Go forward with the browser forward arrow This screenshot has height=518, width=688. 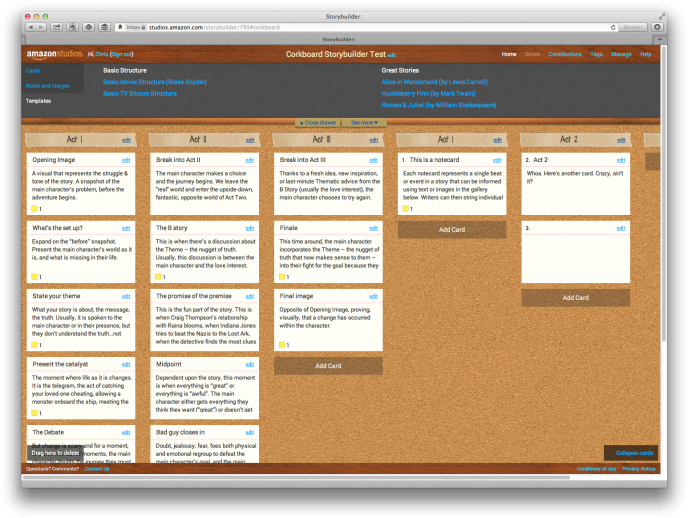pyautogui.click(x=41, y=27)
